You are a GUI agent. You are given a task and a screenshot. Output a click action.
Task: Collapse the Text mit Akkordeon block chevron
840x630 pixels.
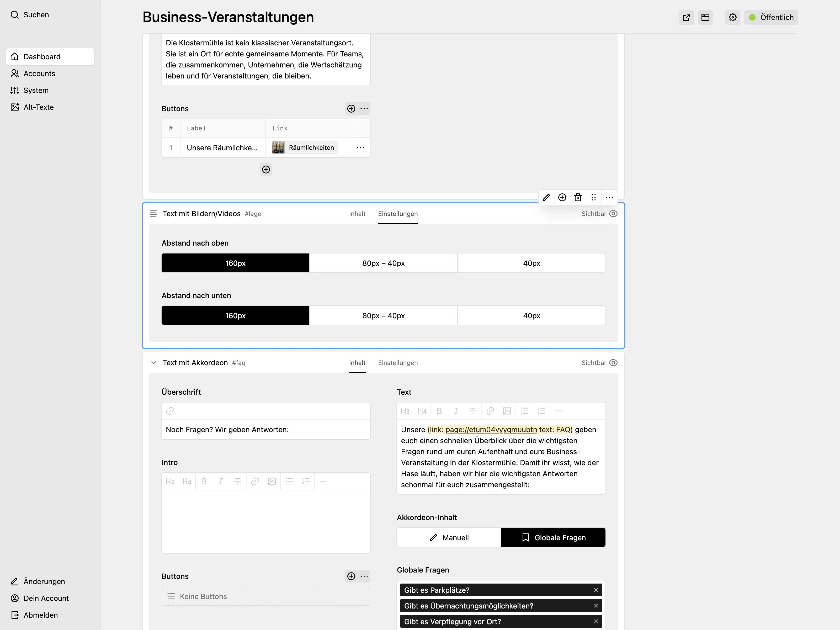(x=153, y=363)
